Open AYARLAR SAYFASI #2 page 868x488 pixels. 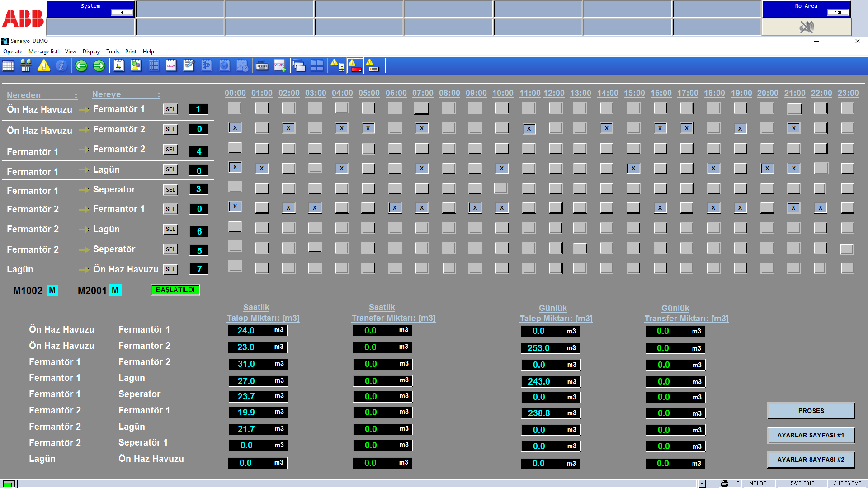pos(811,460)
